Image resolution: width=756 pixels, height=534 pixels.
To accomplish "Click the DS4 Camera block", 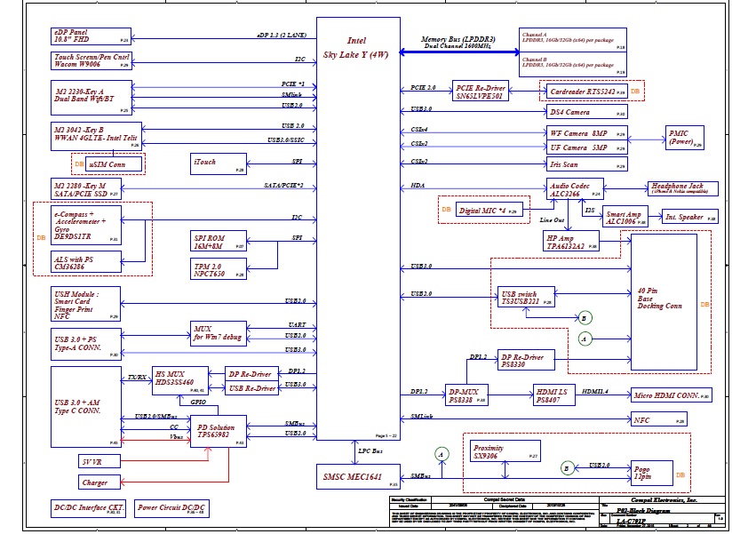I will click(587, 112).
